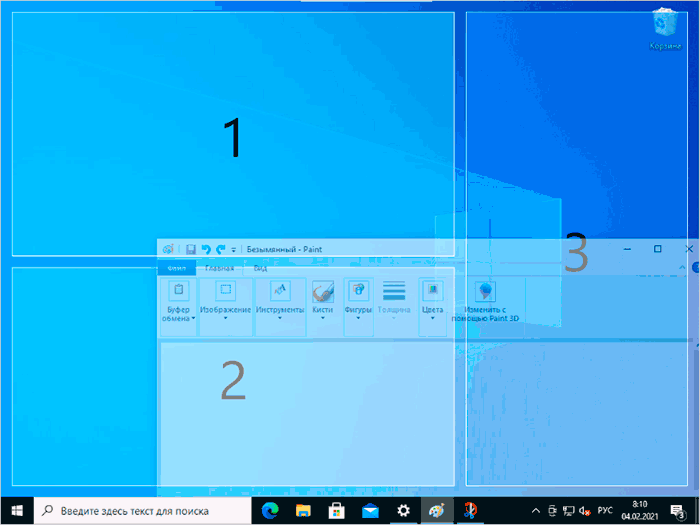Open Microsoft Store from the taskbar

(x=337, y=511)
